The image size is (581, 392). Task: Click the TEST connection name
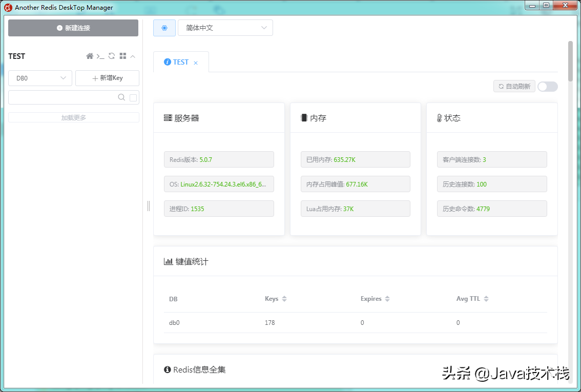point(17,56)
